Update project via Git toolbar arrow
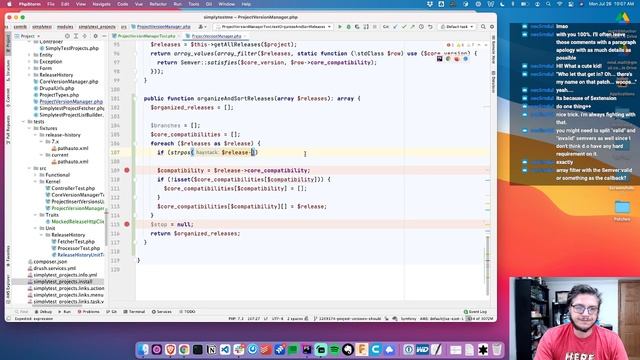 point(395,27)
